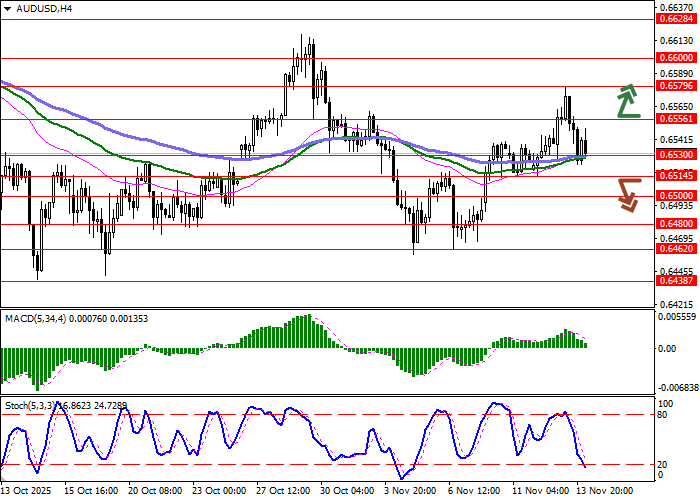700x500 pixels.
Task: Click the AUDUSD,H4 chart title
Action: (44, 8)
